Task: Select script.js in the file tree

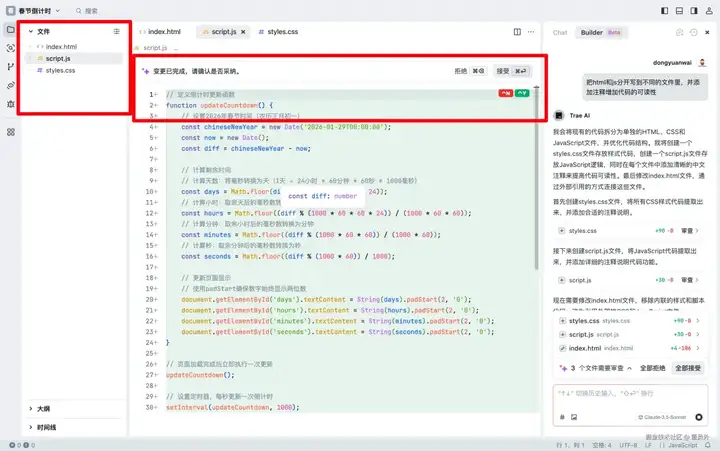Action: (74, 58)
